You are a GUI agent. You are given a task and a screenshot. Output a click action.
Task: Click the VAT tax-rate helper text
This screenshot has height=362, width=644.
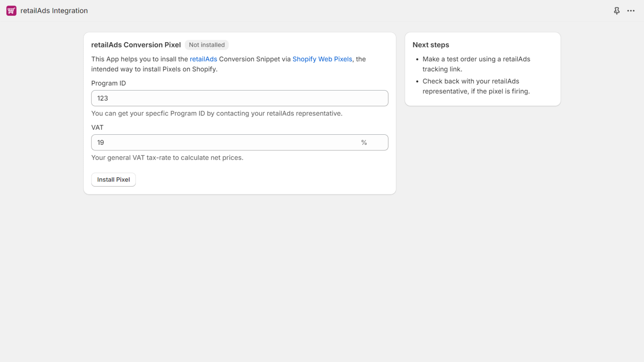click(x=167, y=158)
